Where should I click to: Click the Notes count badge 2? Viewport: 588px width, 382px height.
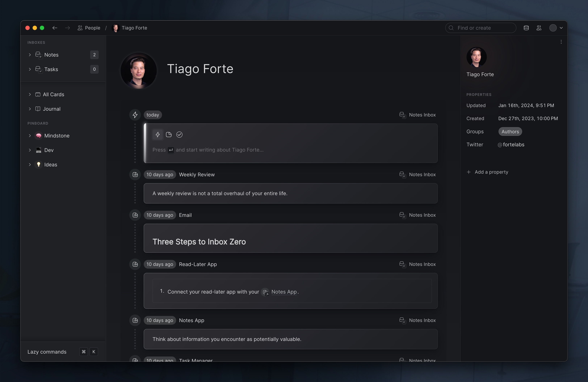(94, 55)
